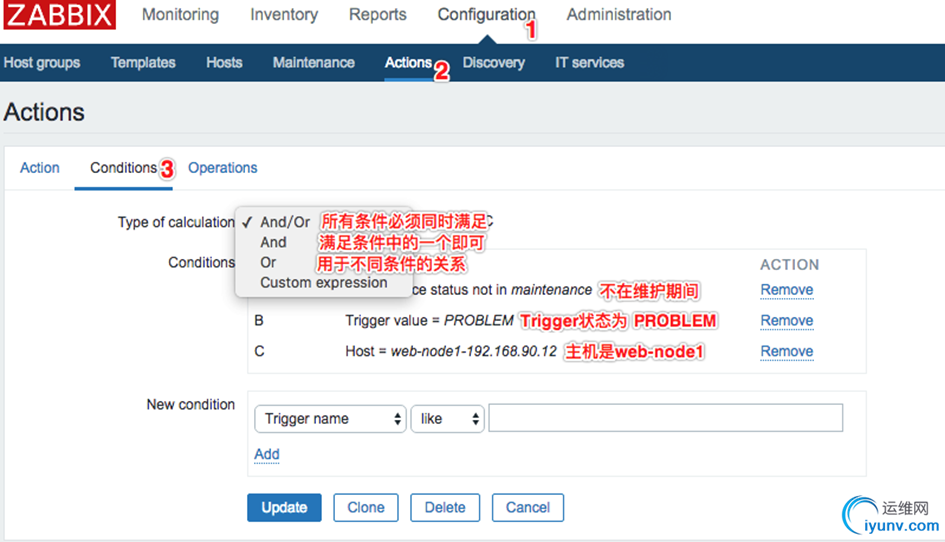Viewport: 945px width, 542px height.
Task: Click the ZABBIX logo
Action: point(59,14)
